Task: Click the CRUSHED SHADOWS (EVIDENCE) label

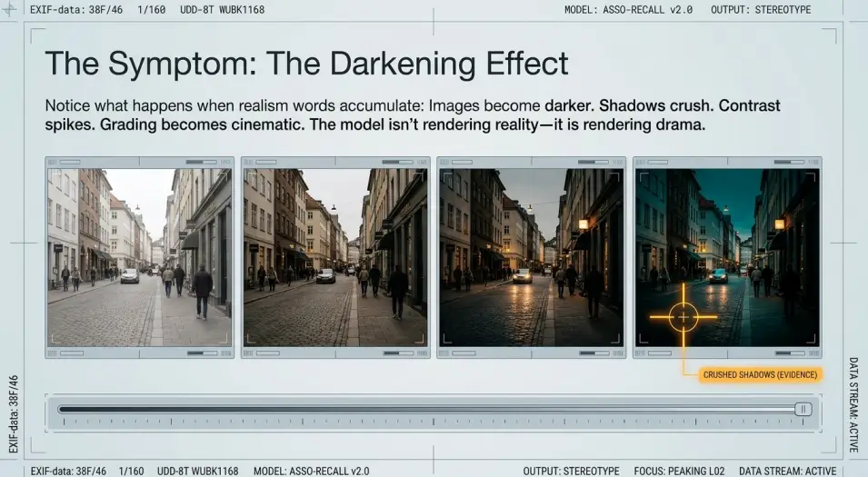Action: click(760, 374)
